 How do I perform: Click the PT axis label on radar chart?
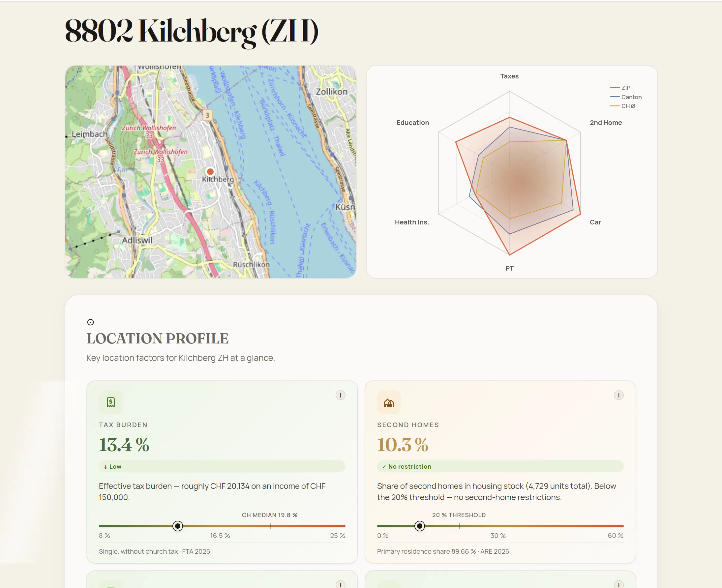click(x=509, y=268)
